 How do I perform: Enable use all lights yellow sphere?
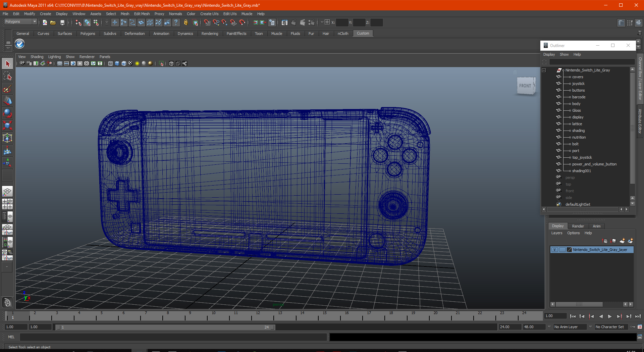[137, 63]
